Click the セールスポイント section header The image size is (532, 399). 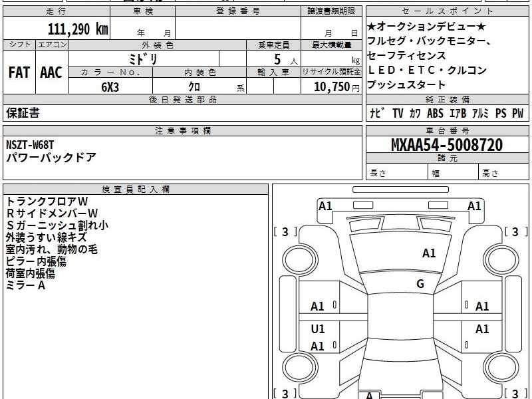(447, 11)
